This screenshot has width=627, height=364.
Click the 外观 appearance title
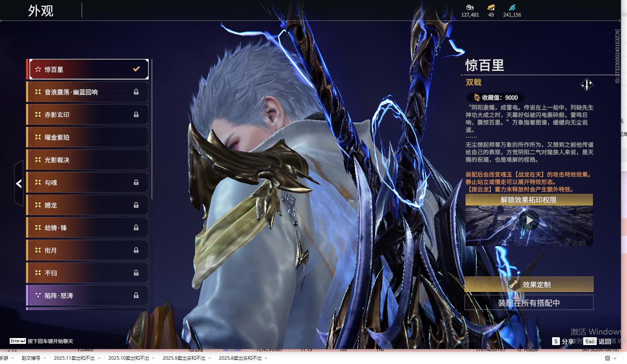40,11
